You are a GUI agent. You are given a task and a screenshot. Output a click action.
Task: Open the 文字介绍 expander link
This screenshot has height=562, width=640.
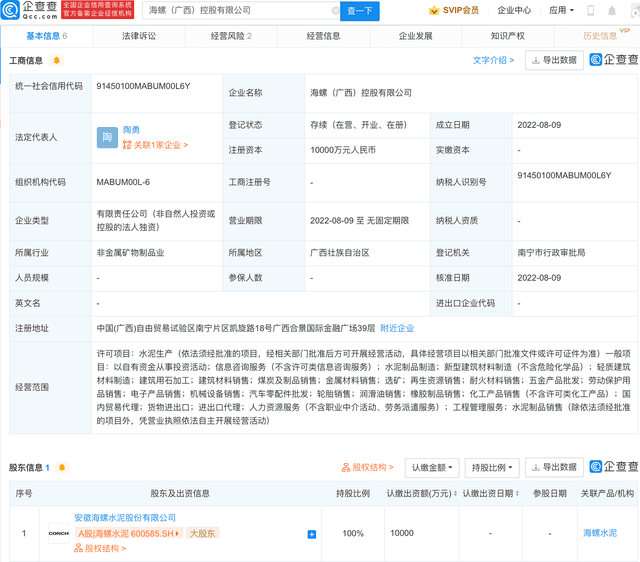493,60
